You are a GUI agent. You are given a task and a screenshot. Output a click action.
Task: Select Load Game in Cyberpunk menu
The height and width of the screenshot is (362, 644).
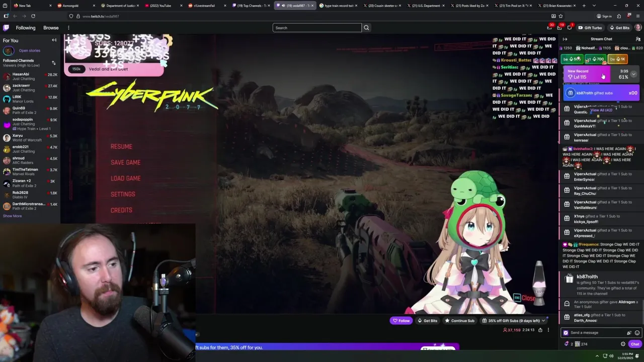click(125, 178)
